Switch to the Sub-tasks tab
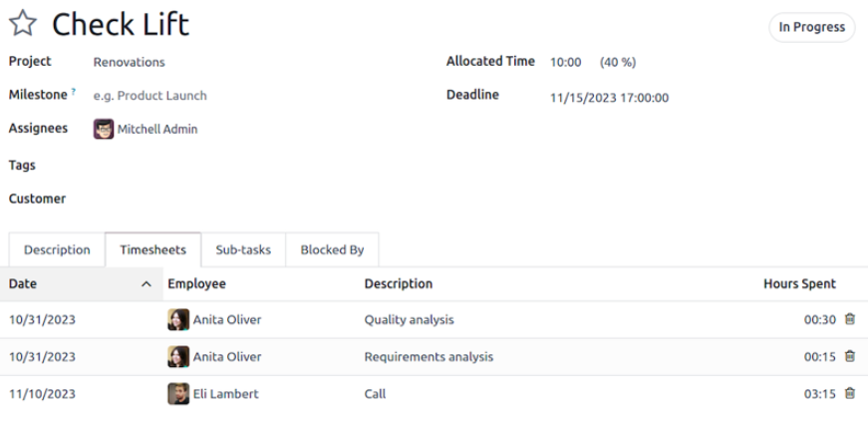This screenshot has width=868, height=428. click(243, 249)
